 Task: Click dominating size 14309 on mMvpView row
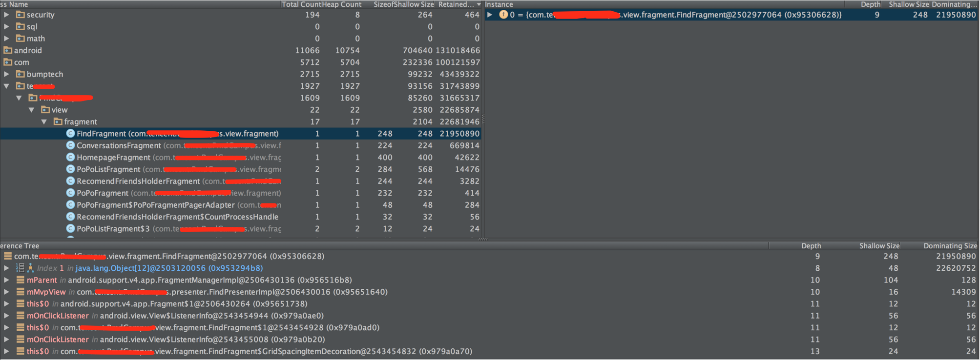[963, 292]
